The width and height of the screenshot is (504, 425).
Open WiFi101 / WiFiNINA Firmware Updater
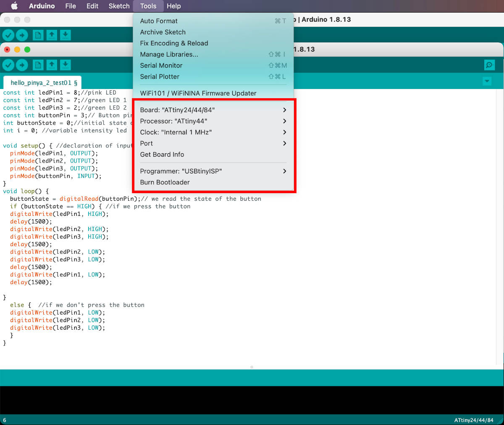click(213, 93)
